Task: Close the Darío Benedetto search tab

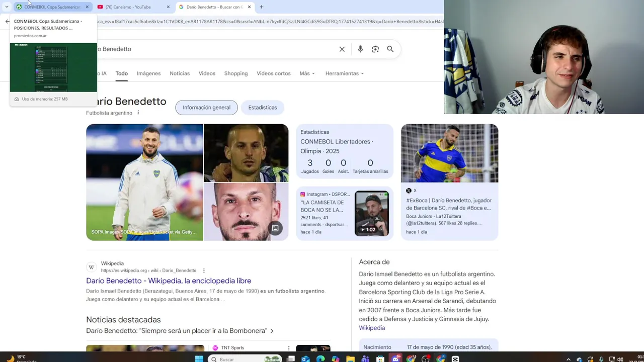Action: pyautogui.click(x=249, y=7)
